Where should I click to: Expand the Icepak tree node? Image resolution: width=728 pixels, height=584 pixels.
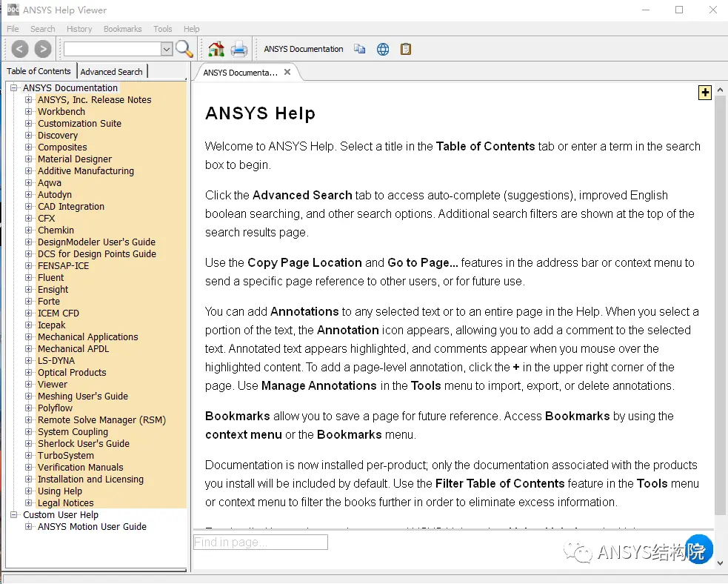click(28, 325)
